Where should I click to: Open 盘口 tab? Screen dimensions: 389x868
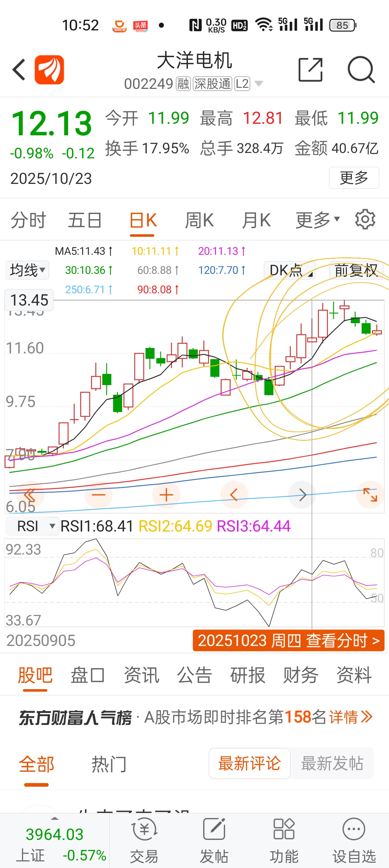[88, 675]
